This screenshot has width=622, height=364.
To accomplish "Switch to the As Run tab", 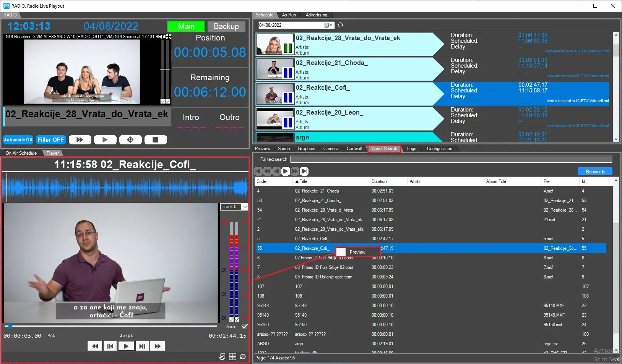I will pos(289,15).
